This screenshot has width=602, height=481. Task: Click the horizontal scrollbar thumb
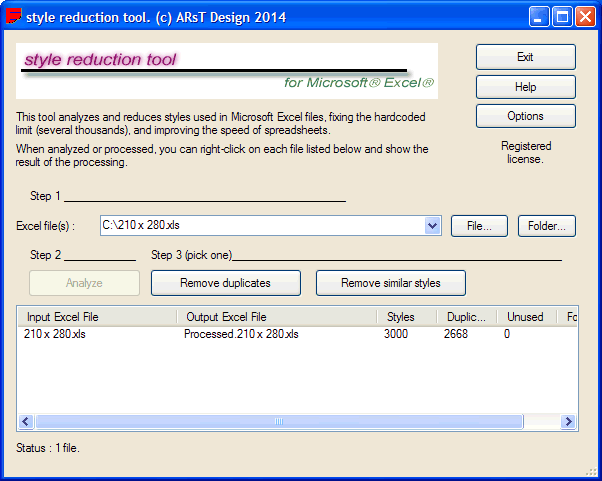tap(279, 421)
